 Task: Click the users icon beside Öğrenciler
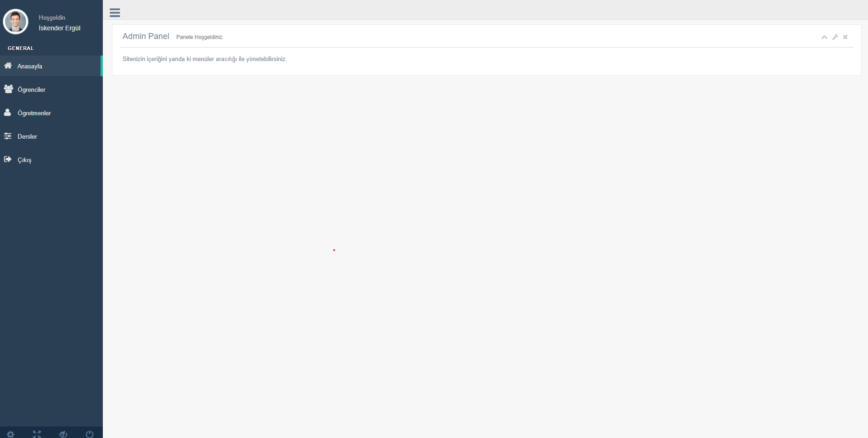point(8,89)
